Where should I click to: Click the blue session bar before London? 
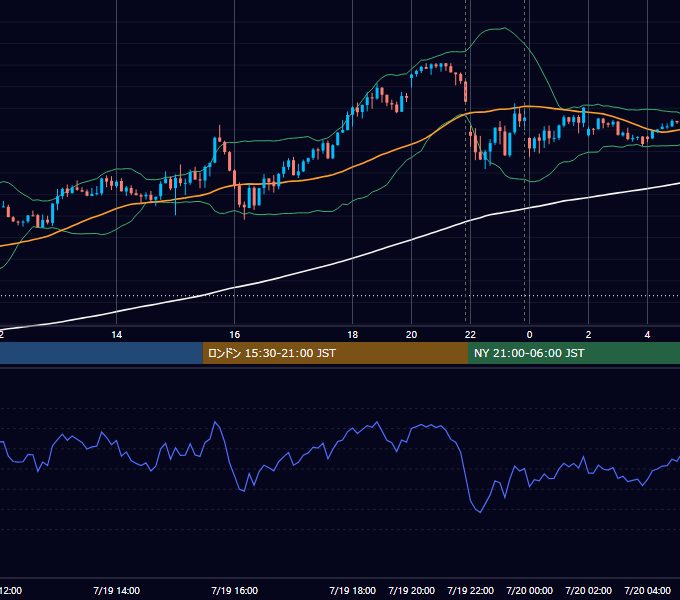pyautogui.click(x=101, y=353)
